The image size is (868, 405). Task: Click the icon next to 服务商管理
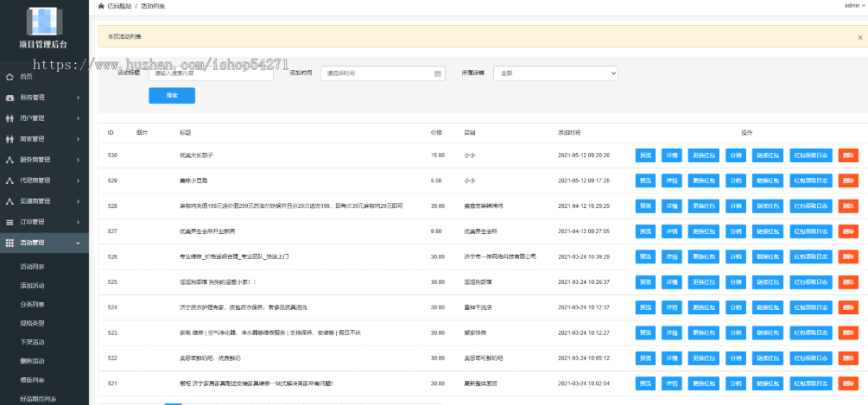pos(10,160)
